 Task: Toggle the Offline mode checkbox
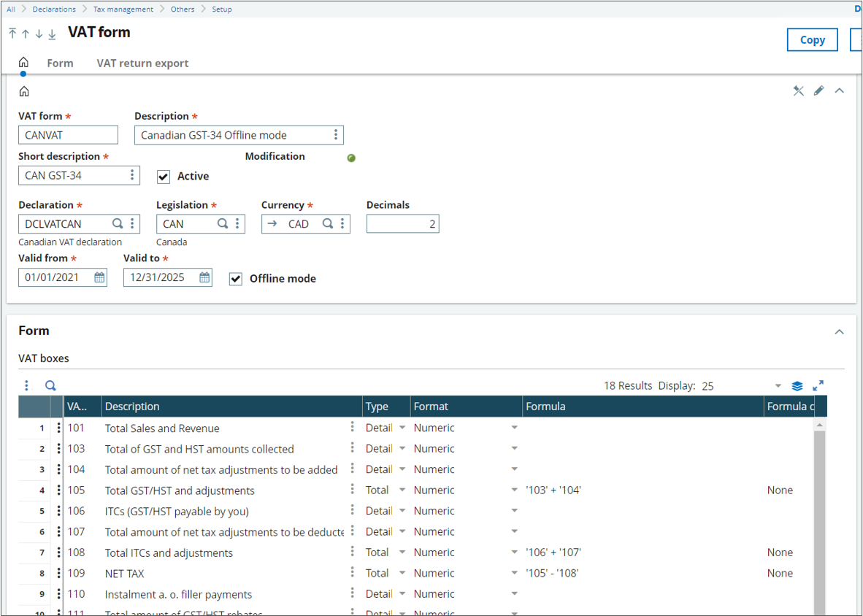[x=236, y=279]
